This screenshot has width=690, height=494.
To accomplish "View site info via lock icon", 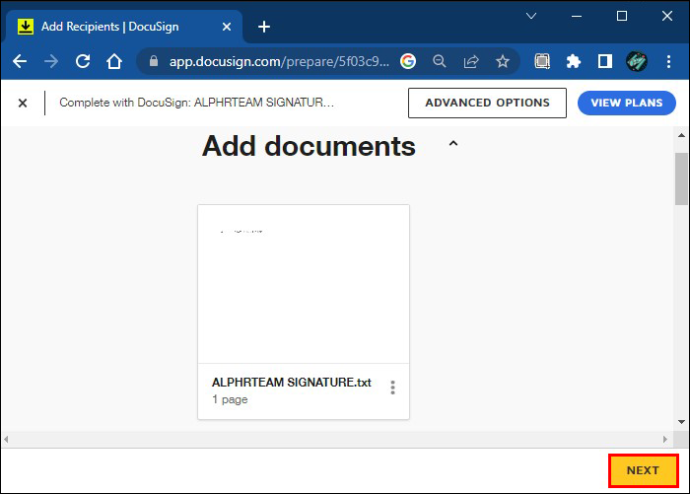I will coord(154,61).
